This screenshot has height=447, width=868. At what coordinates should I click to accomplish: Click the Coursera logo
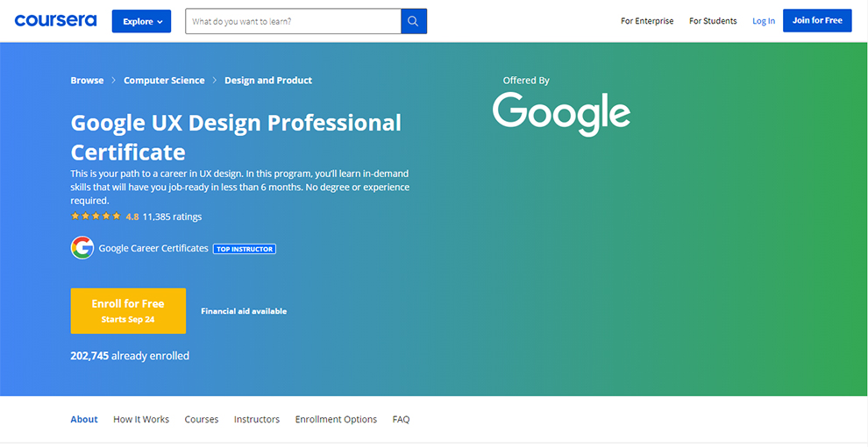coord(55,21)
